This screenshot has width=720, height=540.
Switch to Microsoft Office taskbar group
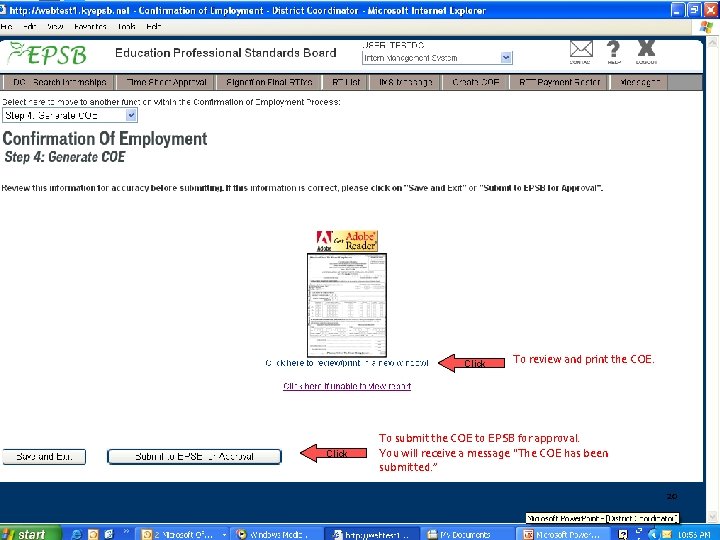pyautogui.click(x=183, y=534)
